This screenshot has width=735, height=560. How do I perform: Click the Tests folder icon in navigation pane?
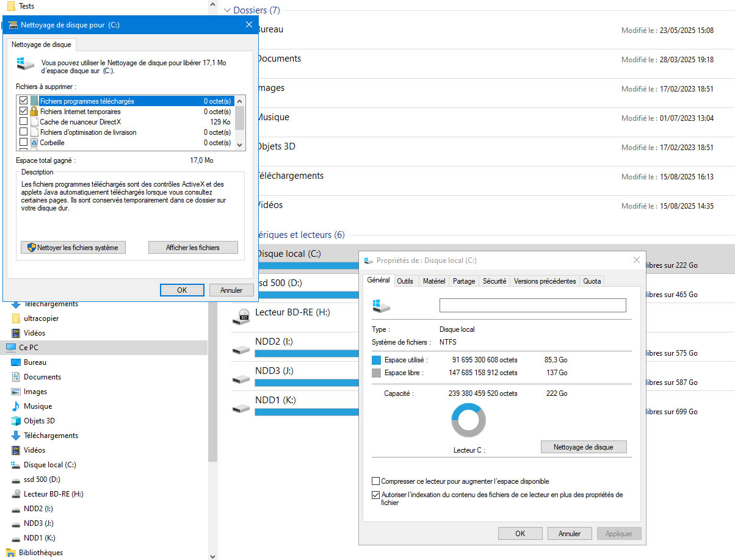pyautogui.click(x=11, y=5)
